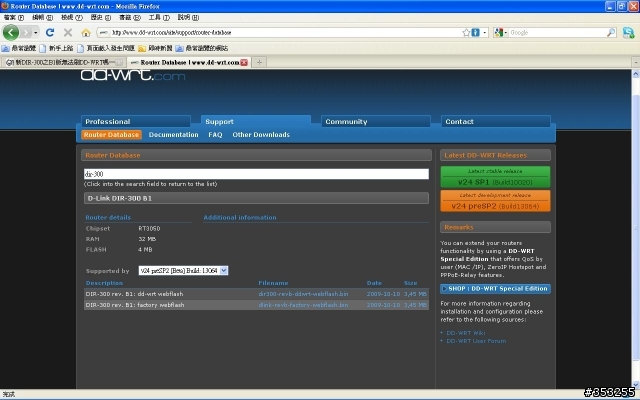
Task: Click the toolbar extension icon at far right
Action: point(629,33)
